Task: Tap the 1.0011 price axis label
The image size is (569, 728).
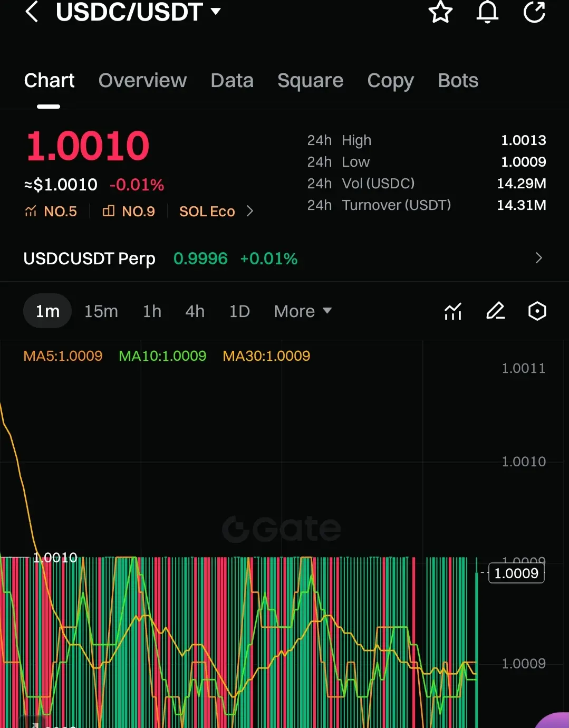Action: pyautogui.click(x=523, y=368)
